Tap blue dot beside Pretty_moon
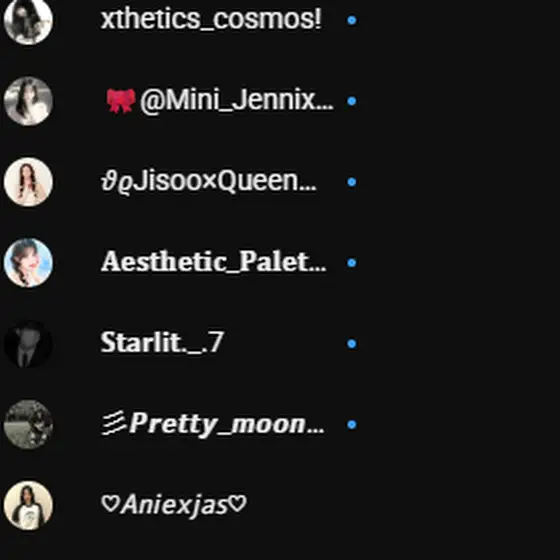The width and height of the screenshot is (560, 560). [352, 424]
